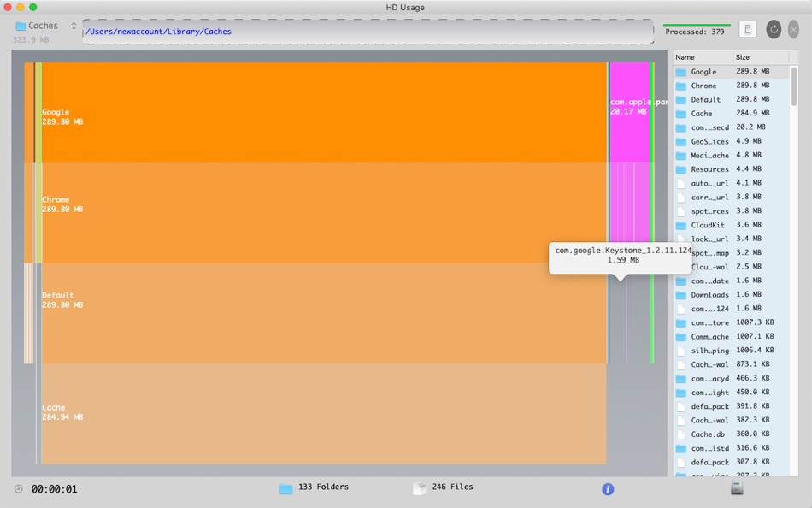812x508 pixels.
Task: Toggle the sidebar panel layout icon
Action: click(x=748, y=30)
